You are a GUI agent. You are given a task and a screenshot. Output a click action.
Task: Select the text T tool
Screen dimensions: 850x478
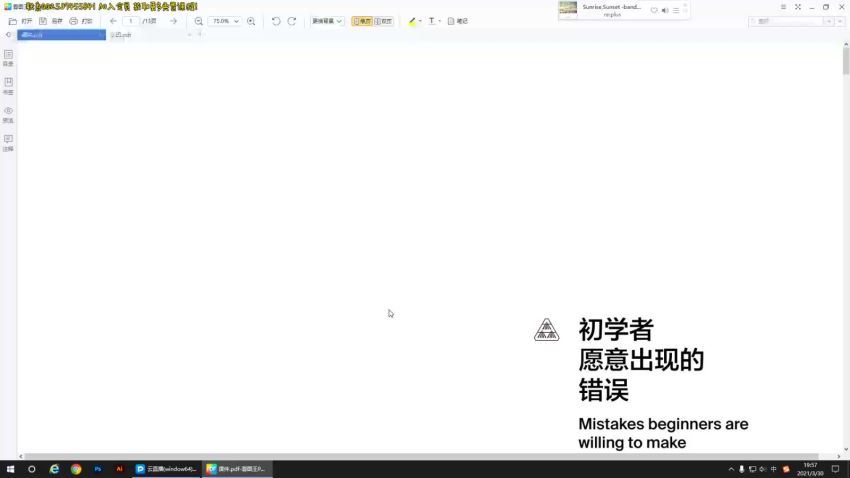432,21
